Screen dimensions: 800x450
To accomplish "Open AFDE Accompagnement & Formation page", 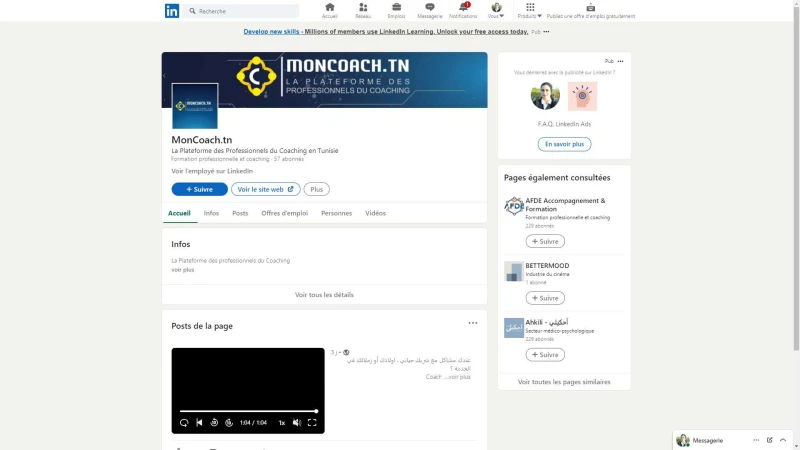I will point(565,205).
